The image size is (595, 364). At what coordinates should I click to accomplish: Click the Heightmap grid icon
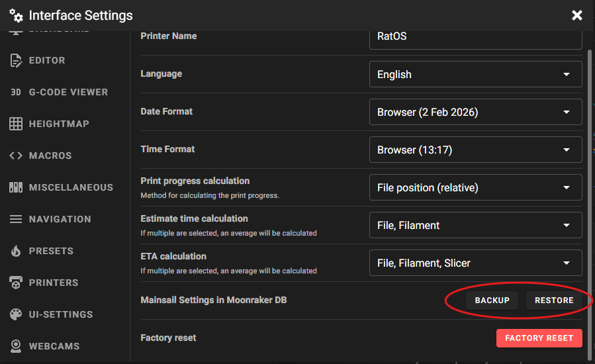pos(16,124)
